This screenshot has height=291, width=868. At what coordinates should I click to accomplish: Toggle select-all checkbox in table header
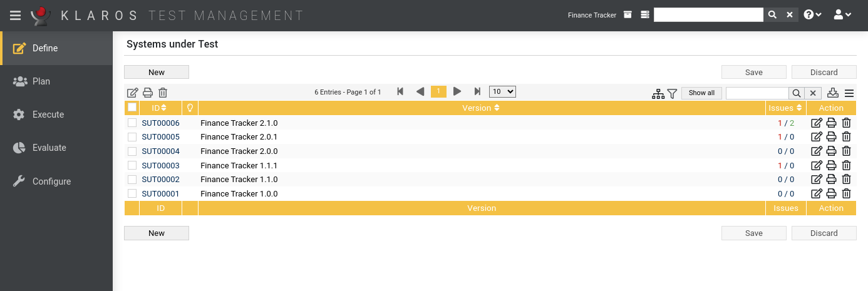point(132,108)
